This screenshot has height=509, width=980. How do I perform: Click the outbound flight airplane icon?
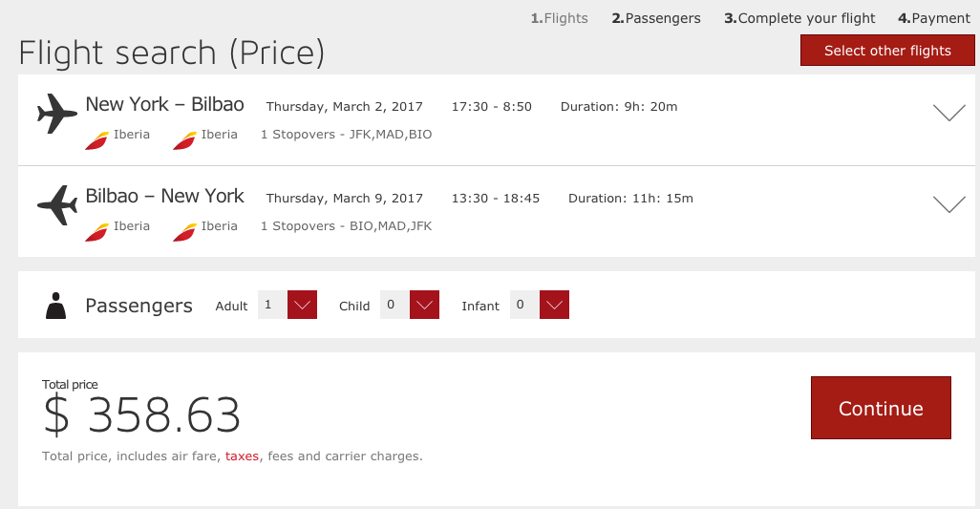point(57,114)
